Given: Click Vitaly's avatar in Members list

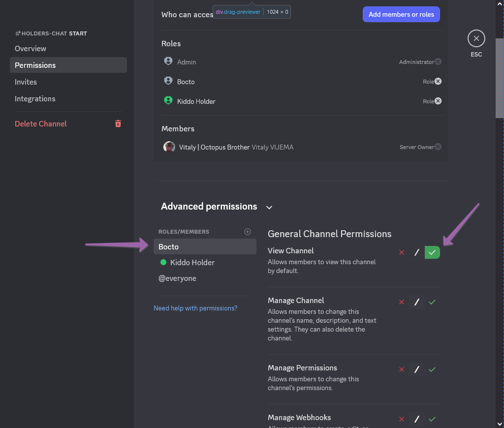Looking at the screenshot, I should tap(169, 147).
